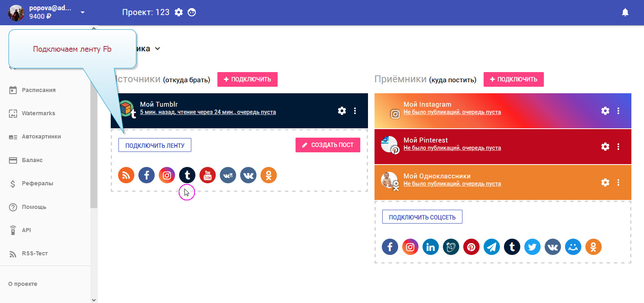Viewport: 644px width, 303px height.
Task: Open settings gear for Мой Tumblr
Action: 342,111
